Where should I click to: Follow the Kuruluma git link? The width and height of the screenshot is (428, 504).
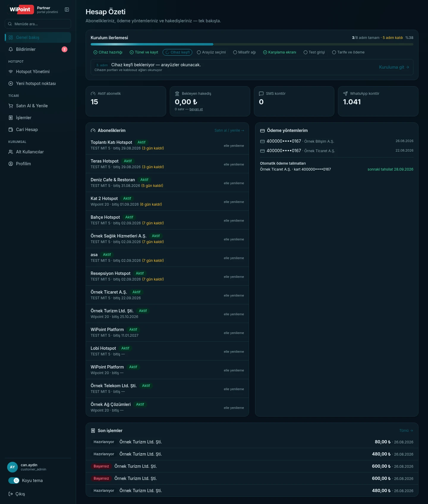(394, 67)
